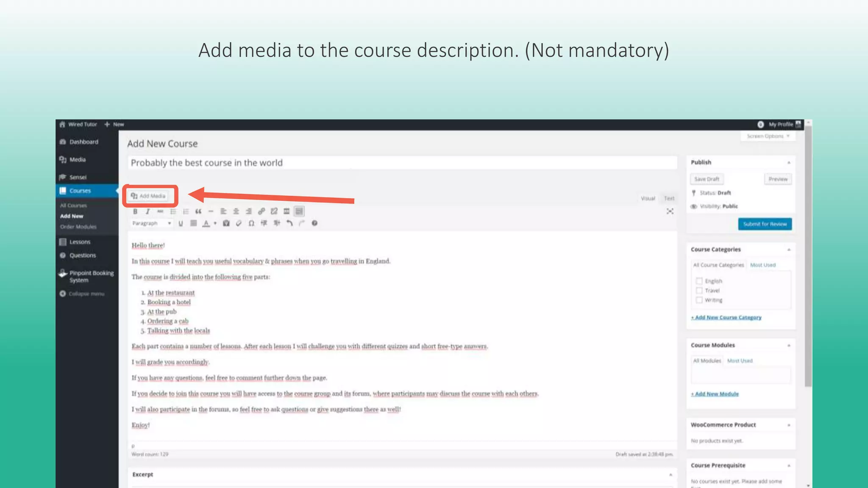
Task: Click the Save Draft button
Action: point(707,179)
